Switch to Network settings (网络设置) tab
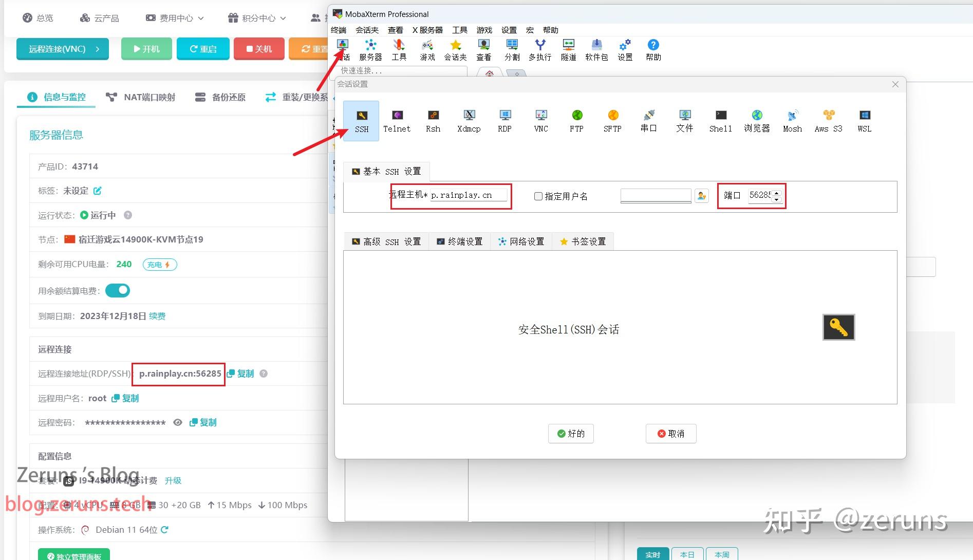This screenshot has height=560, width=973. coord(521,241)
